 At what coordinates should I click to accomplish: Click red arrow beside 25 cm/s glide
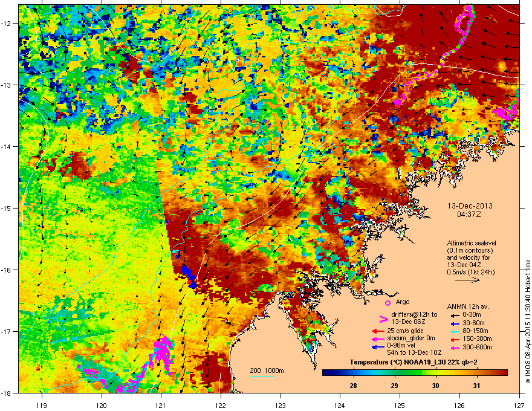[378, 331]
